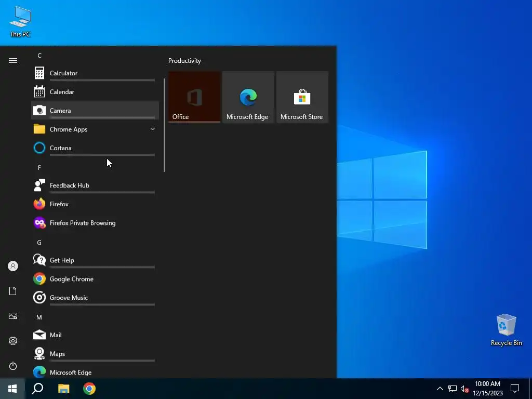Click the letter M section header

point(39,317)
